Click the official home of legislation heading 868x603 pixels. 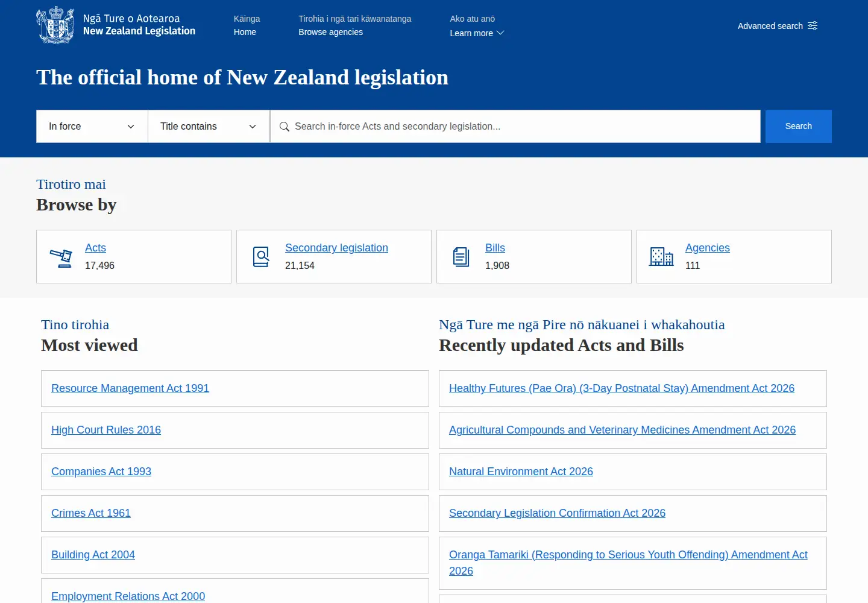(242, 77)
